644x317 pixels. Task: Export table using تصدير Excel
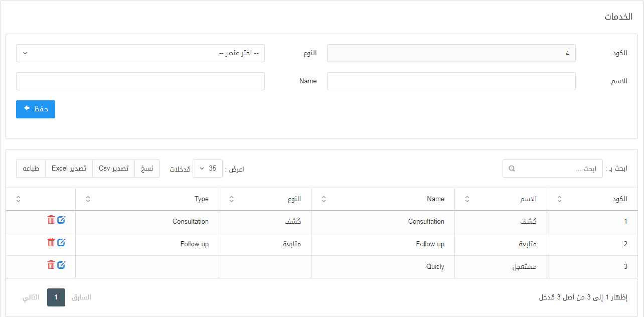tap(69, 169)
